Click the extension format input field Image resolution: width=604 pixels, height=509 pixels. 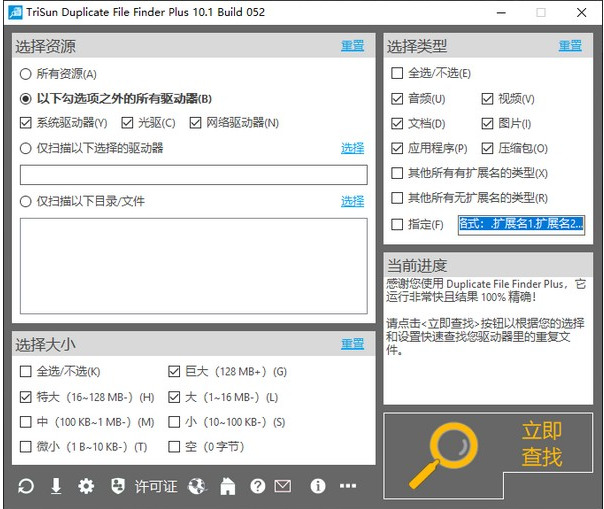click(521, 225)
